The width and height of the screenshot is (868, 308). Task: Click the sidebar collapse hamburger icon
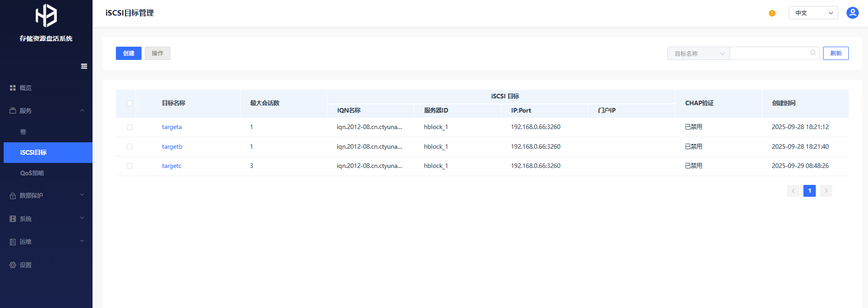84,66
